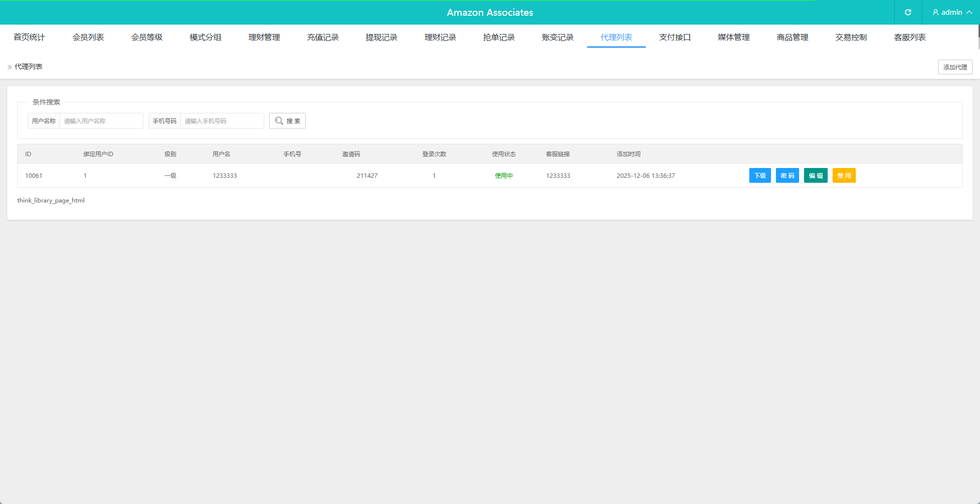Open the 抢单记录 tab
Image resolution: width=980 pixels, height=504 pixels.
[498, 37]
